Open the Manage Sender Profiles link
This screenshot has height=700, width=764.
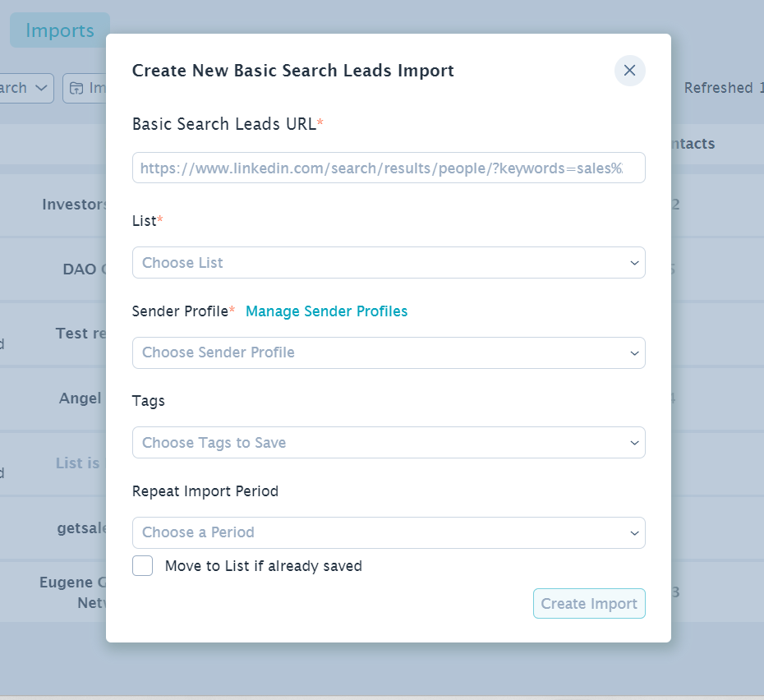(326, 311)
